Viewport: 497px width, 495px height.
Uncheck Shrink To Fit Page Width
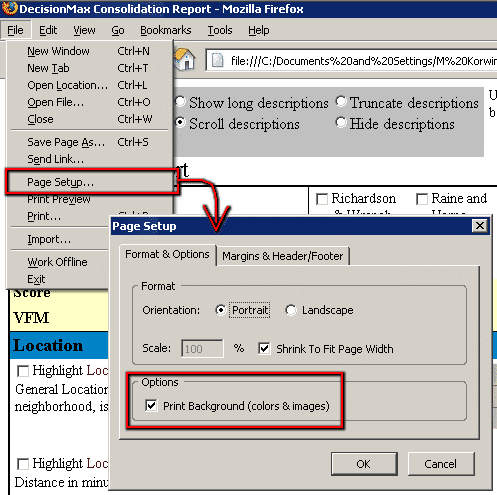264,348
